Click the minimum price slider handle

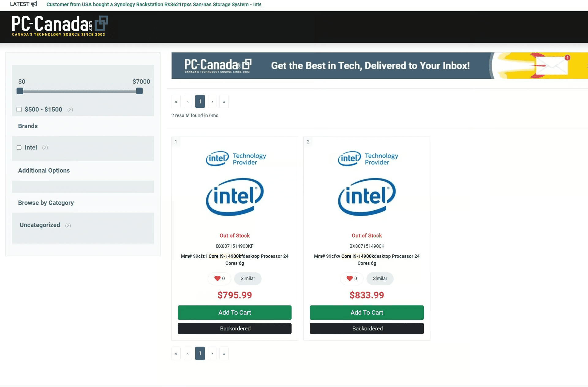20,91
